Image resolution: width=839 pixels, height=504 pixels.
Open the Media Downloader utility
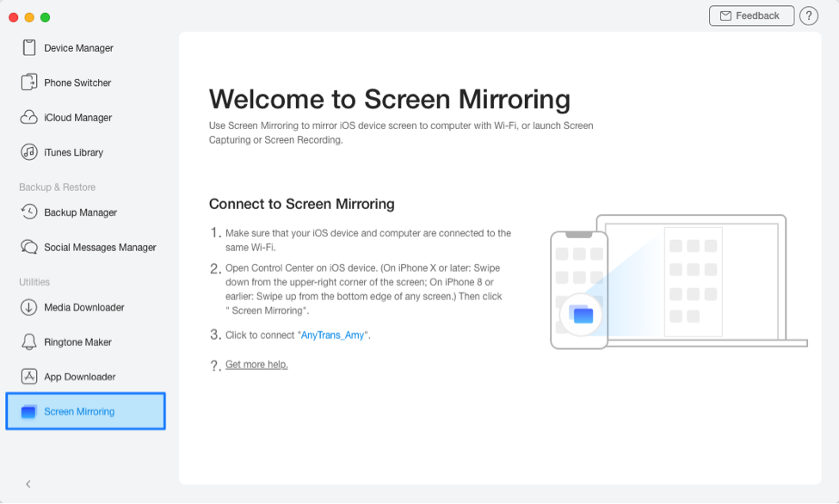[x=83, y=307]
